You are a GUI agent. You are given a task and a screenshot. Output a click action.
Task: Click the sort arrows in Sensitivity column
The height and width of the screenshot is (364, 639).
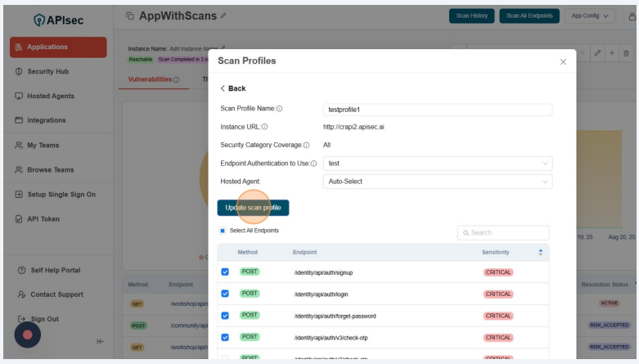pos(540,253)
